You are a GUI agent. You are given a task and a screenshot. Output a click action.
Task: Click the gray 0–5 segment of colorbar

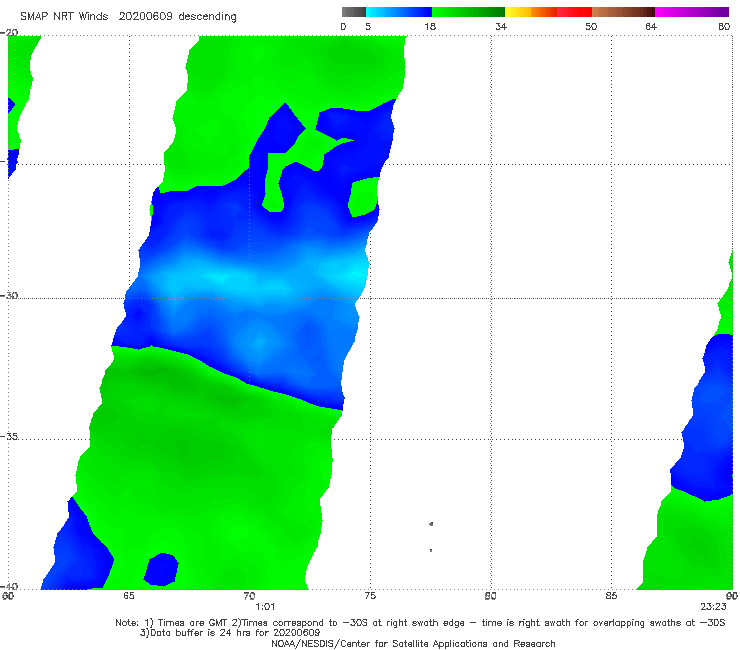(353, 12)
